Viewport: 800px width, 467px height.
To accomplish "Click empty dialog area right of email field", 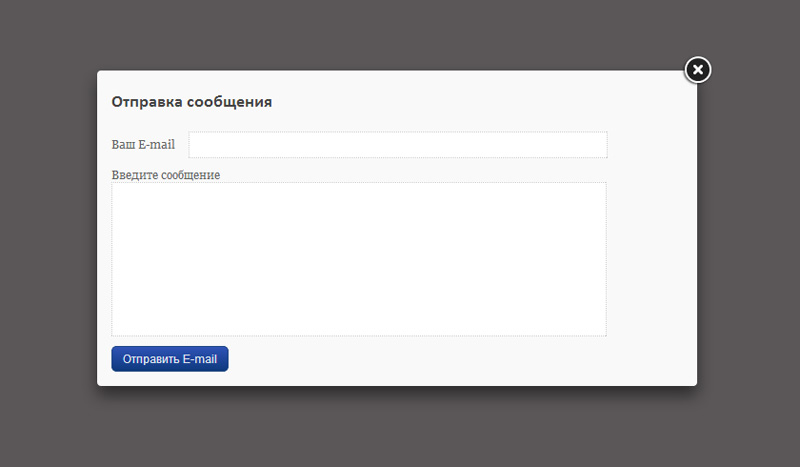I will tap(652, 144).
